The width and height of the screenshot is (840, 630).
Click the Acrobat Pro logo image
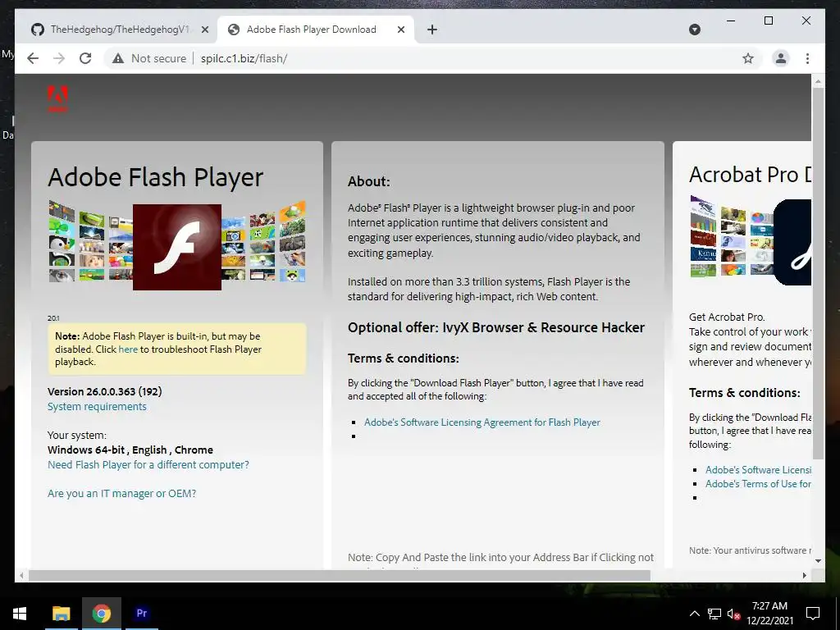tap(792, 242)
